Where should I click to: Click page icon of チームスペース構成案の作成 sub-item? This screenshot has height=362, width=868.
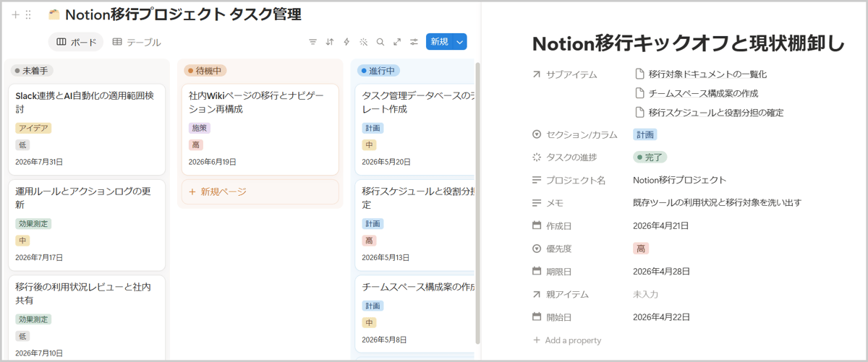639,93
